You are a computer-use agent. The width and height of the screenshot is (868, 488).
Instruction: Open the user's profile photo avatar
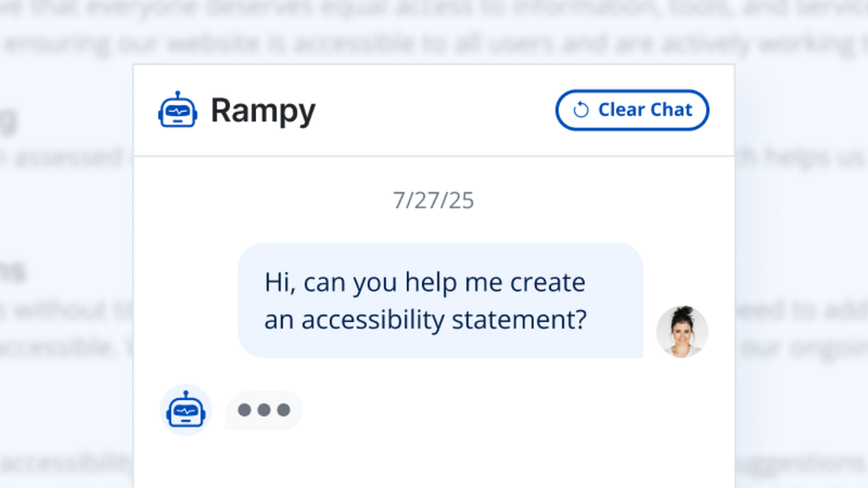click(x=682, y=331)
